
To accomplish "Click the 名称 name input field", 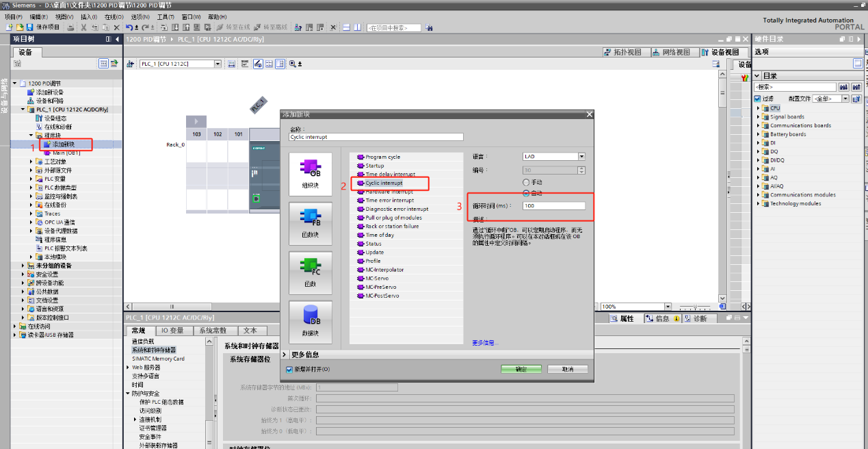I will 376,137.
